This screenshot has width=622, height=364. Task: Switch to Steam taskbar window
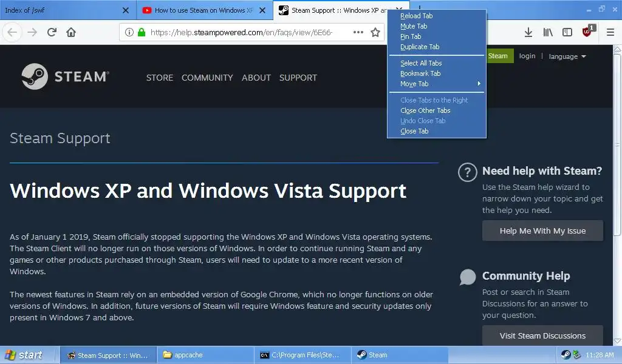(400, 355)
